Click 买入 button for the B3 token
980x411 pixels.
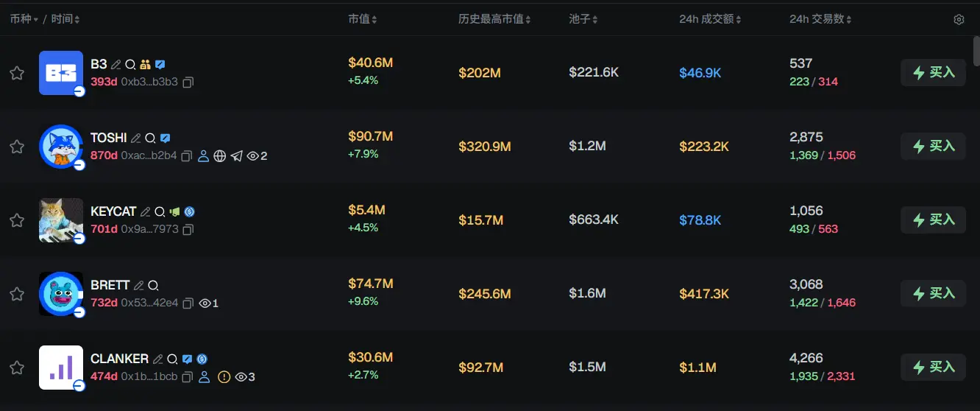(x=933, y=73)
